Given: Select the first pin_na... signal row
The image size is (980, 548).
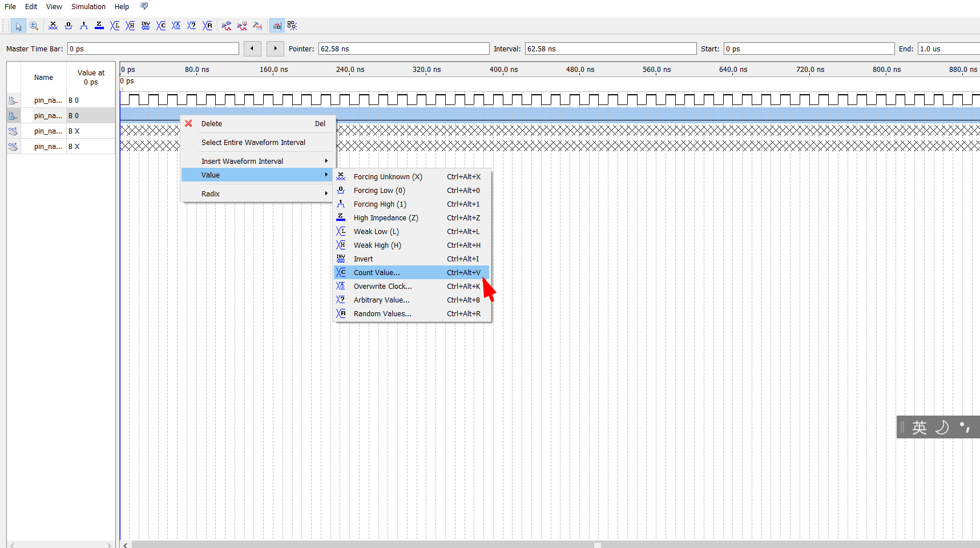Looking at the screenshot, I should pyautogui.click(x=61, y=100).
